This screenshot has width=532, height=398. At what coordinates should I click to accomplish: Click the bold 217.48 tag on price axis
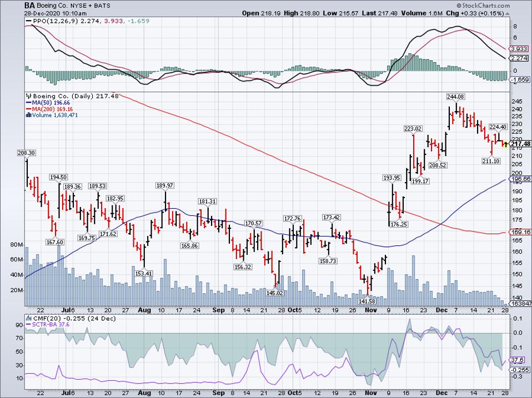pyautogui.click(x=520, y=144)
